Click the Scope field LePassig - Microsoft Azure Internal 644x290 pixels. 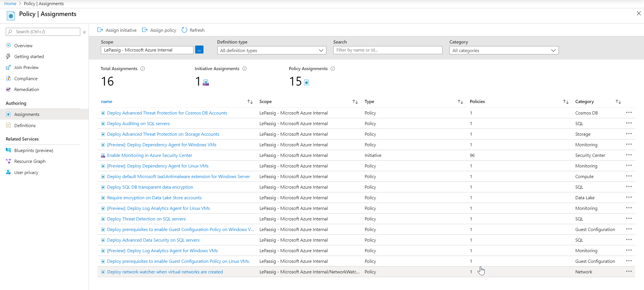(x=147, y=50)
